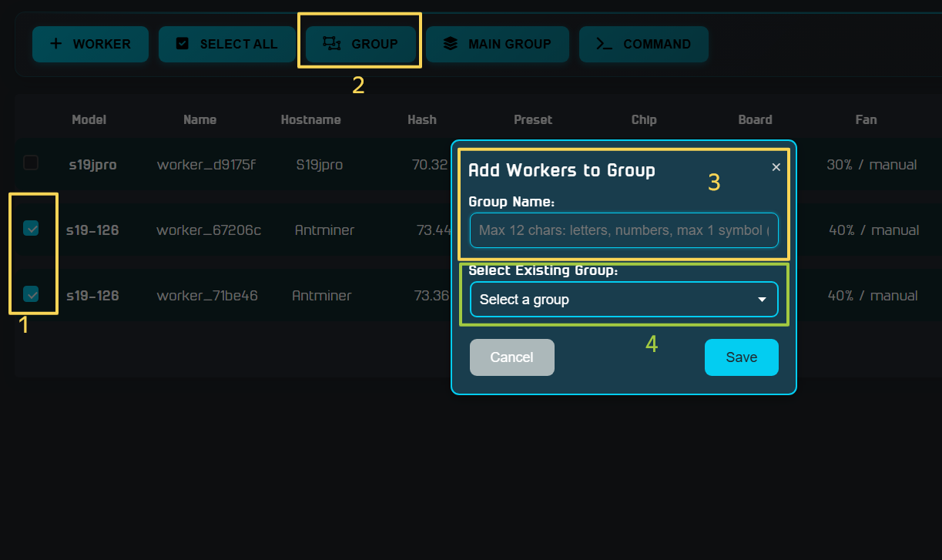Click Antminer hostname in worker_71be46 row
This screenshot has width=942, height=560.
pyautogui.click(x=322, y=296)
